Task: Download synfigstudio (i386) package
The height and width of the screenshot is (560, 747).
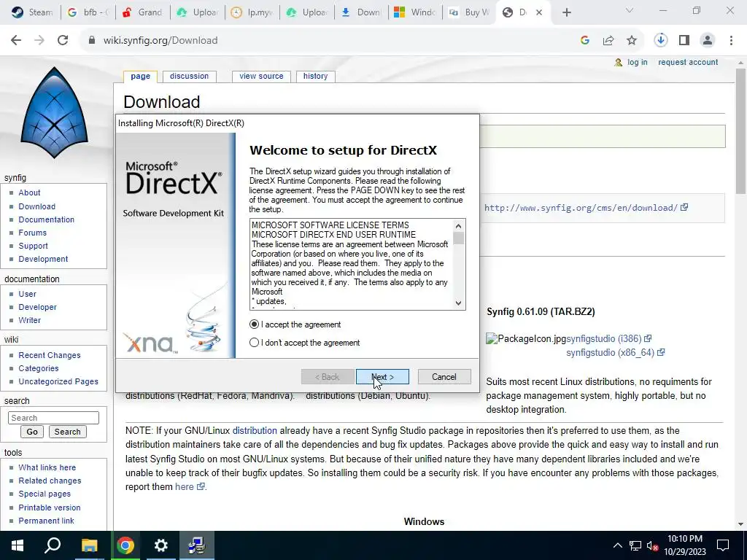Action: click(x=608, y=338)
